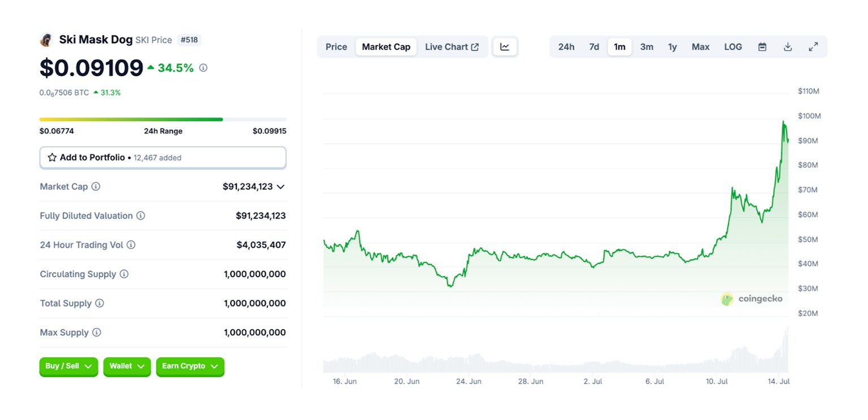Screen dimensions: 868x420
Task: Click external link icon on Live Chart
Action: [475, 47]
